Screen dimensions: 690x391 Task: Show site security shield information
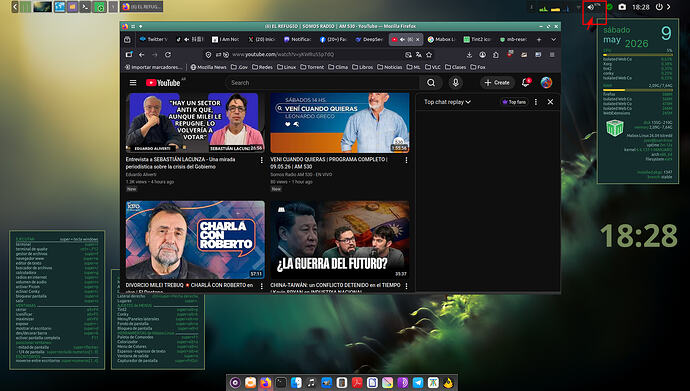[x=208, y=55]
